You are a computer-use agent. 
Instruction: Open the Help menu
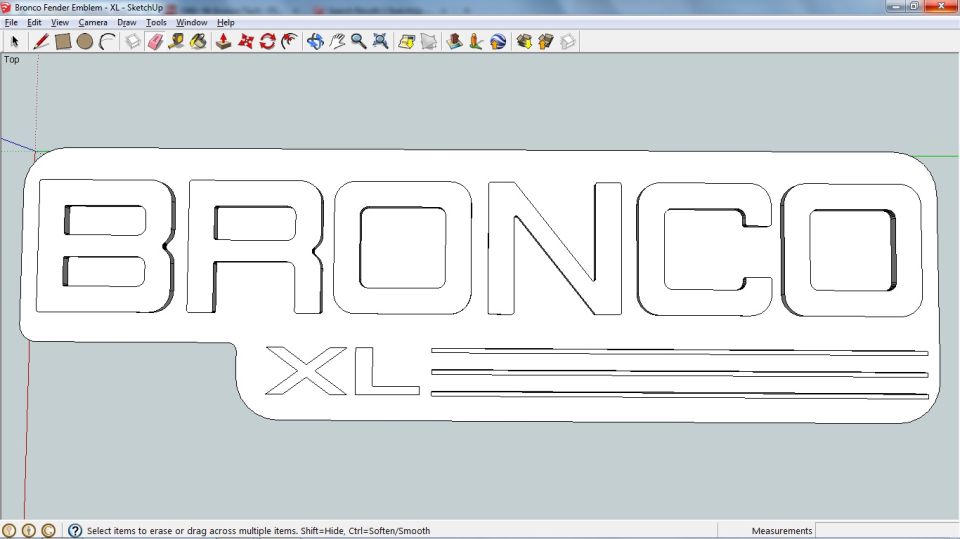click(x=225, y=22)
